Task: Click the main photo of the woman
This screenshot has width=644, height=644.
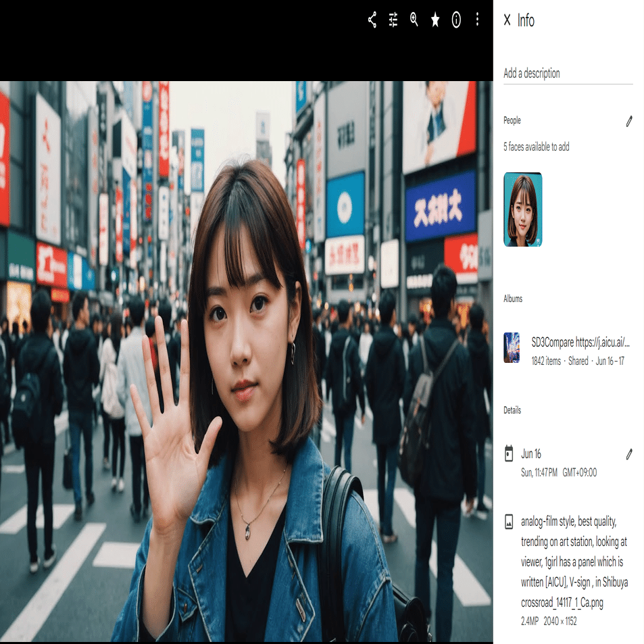Action: tap(247, 362)
